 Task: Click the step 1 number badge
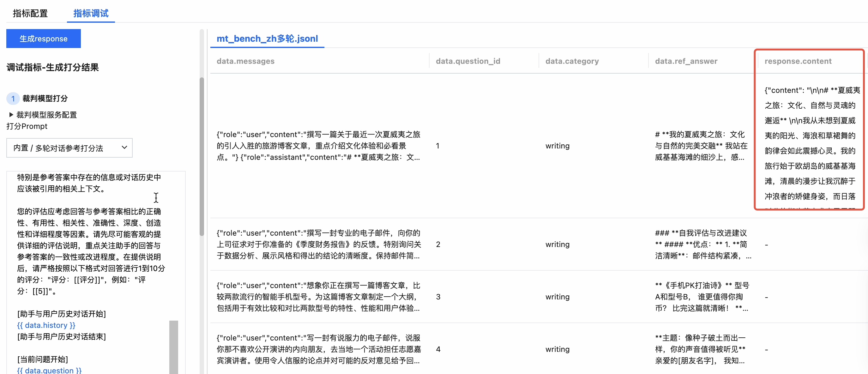tap(13, 98)
